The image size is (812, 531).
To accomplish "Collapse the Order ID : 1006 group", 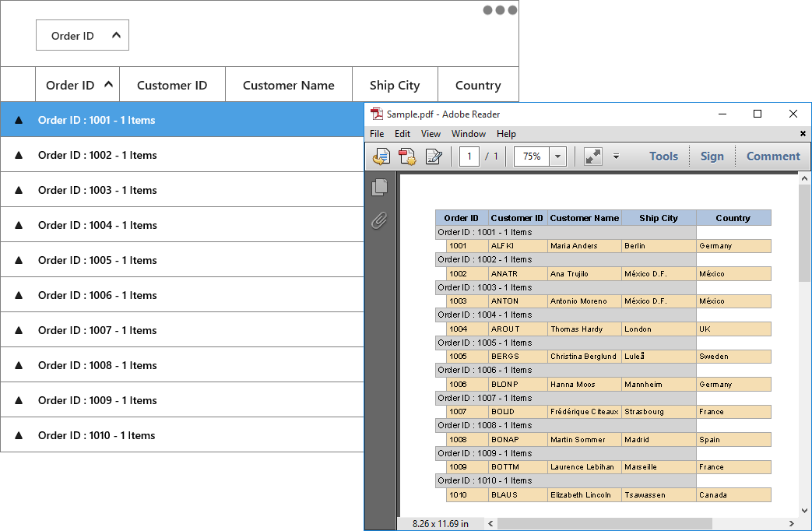I will pyautogui.click(x=19, y=295).
